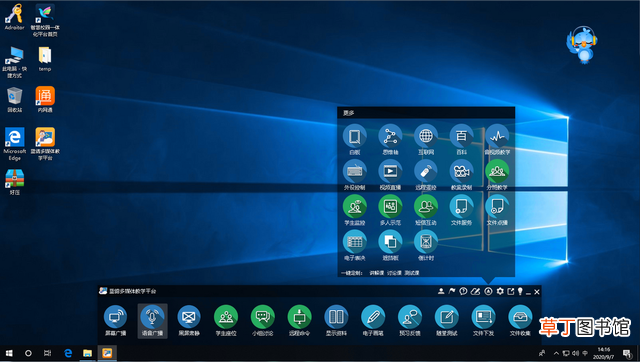Select the 好压 archive tool shortcut
Screen dimensions: 640x362
pos(15,182)
